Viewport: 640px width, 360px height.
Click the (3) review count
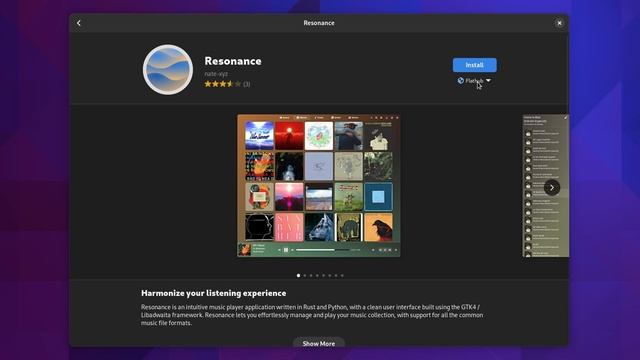pyautogui.click(x=247, y=84)
